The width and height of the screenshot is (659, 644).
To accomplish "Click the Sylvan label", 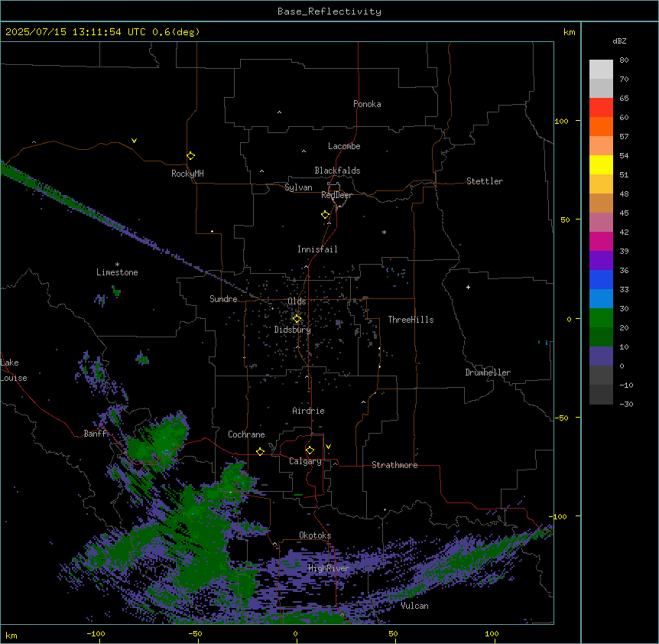I will (x=298, y=187).
